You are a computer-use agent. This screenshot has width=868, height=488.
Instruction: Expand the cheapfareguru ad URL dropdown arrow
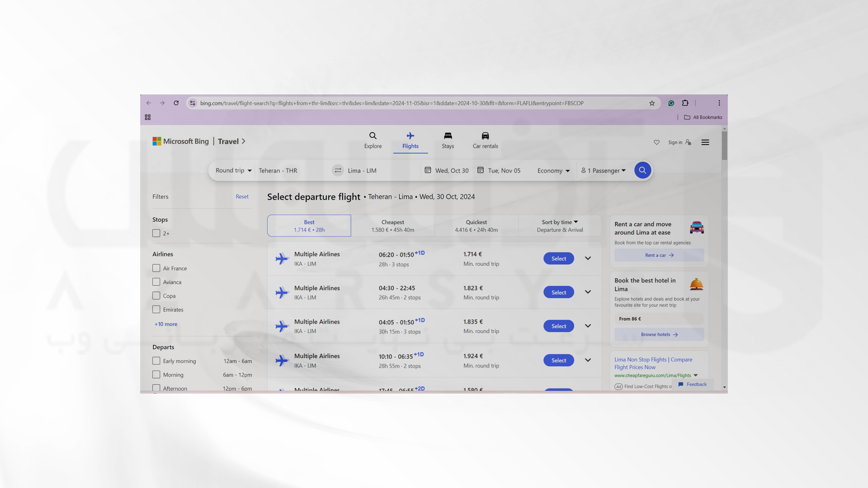[x=696, y=375]
